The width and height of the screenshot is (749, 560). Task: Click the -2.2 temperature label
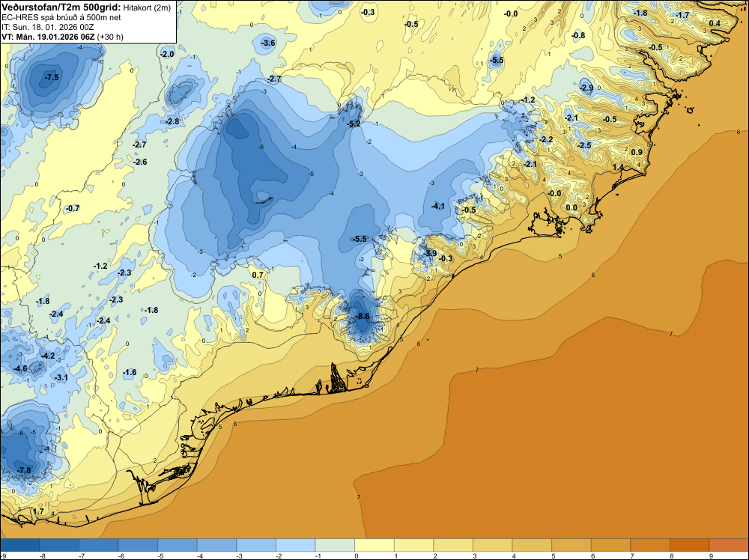pyautogui.click(x=546, y=139)
